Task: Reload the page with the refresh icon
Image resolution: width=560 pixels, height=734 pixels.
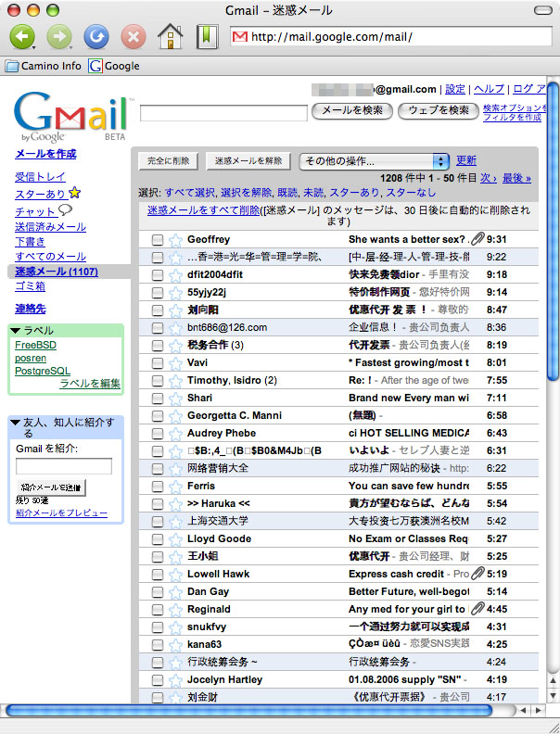Action: pos(96,36)
